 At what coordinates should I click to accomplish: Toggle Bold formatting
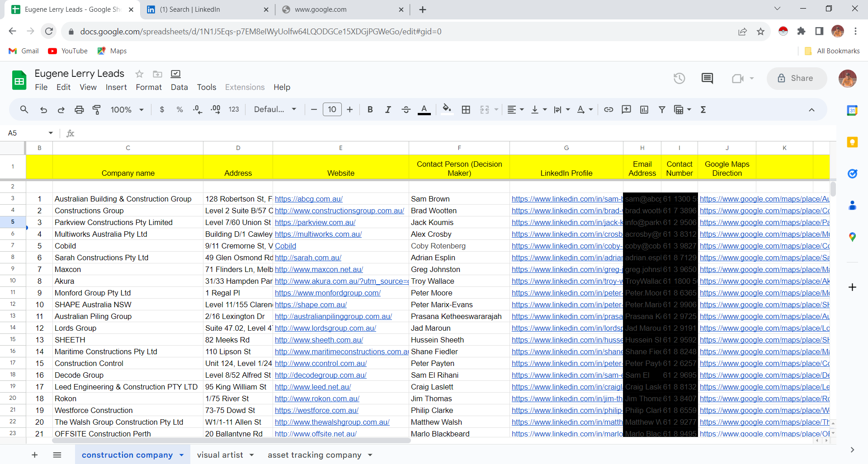370,109
